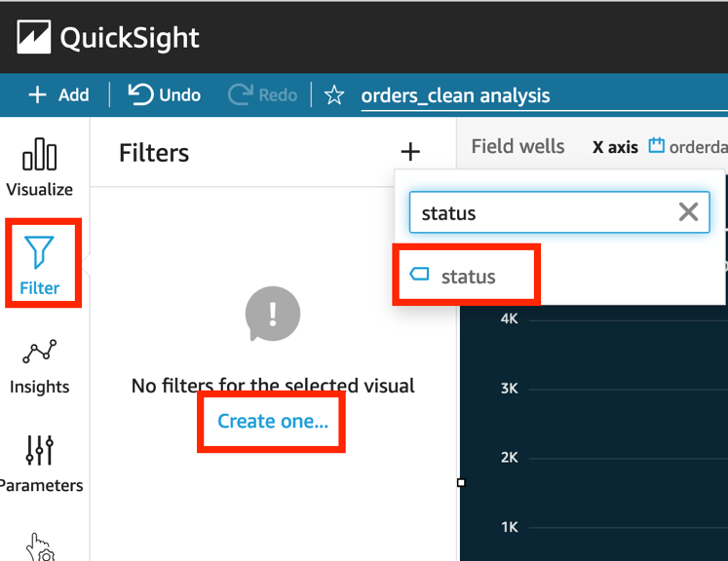
Task: Star the analysis as favorite
Action: [x=334, y=95]
